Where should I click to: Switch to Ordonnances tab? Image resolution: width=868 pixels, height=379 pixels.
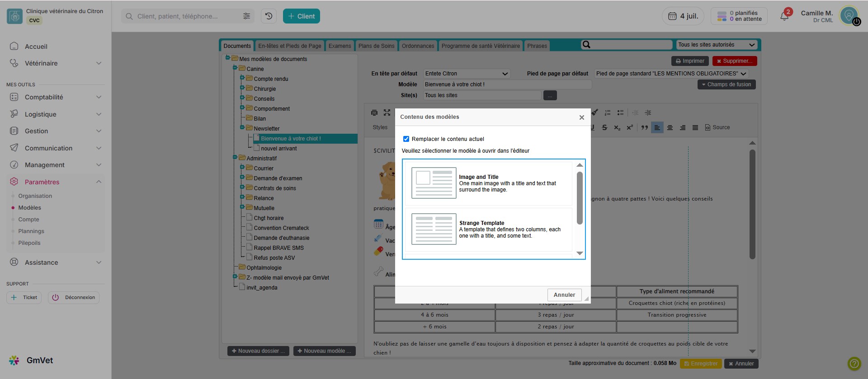click(418, 46)
